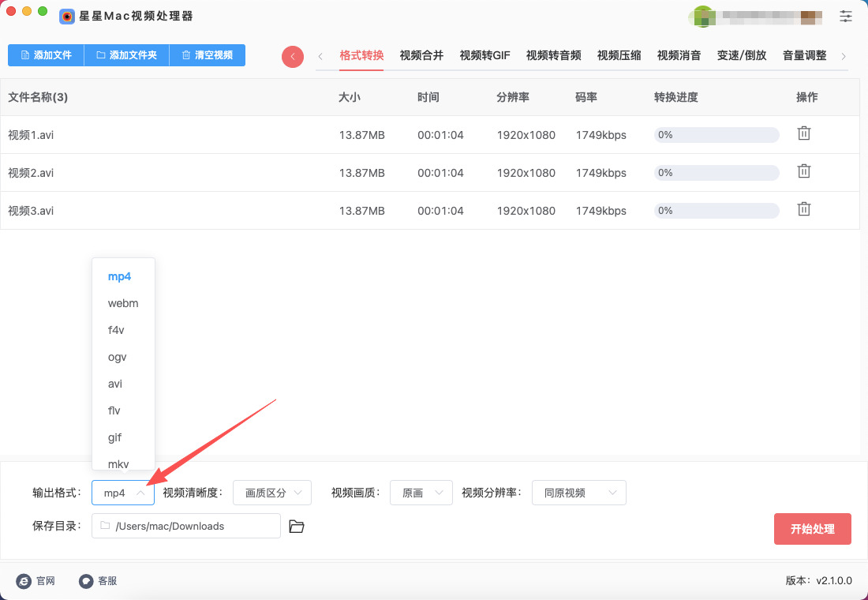Click the red circular back arrow button
868x600 pixels.
coord(293,56)
